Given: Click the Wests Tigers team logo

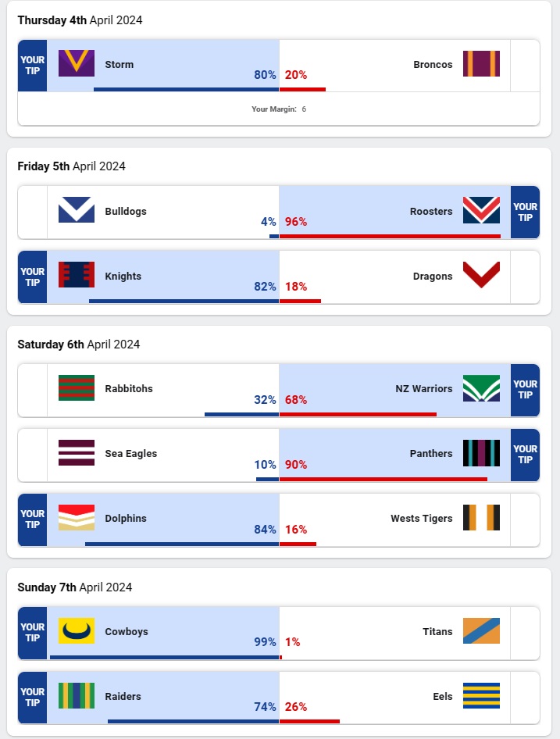Looking at the screenshot, I should pos(481,517).
